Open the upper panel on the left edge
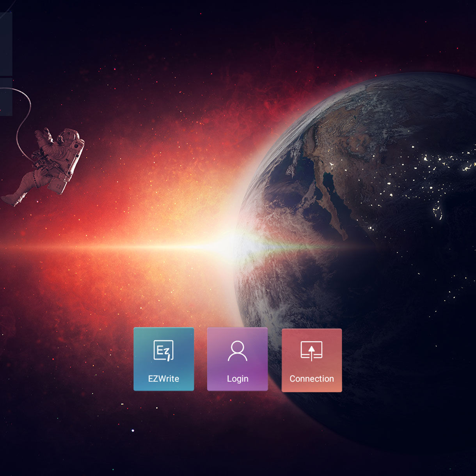The width and height of the screenshot is (476, 476). coord(5,44)
